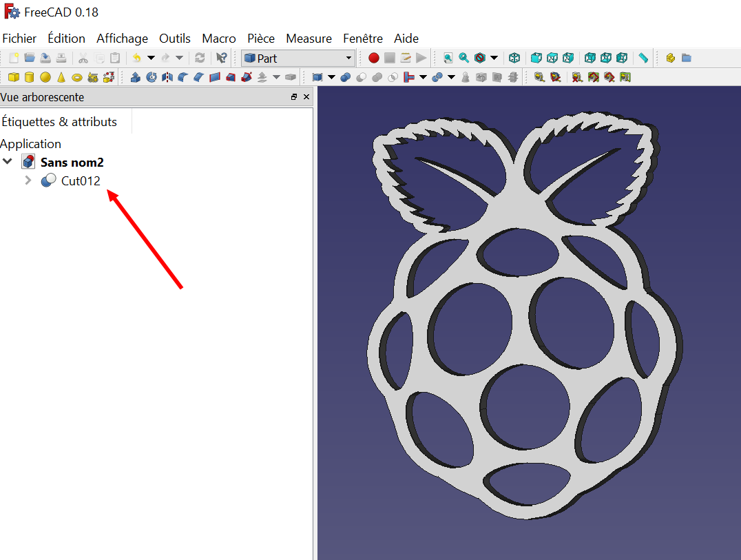Fit all content in the view

[448, 58]
